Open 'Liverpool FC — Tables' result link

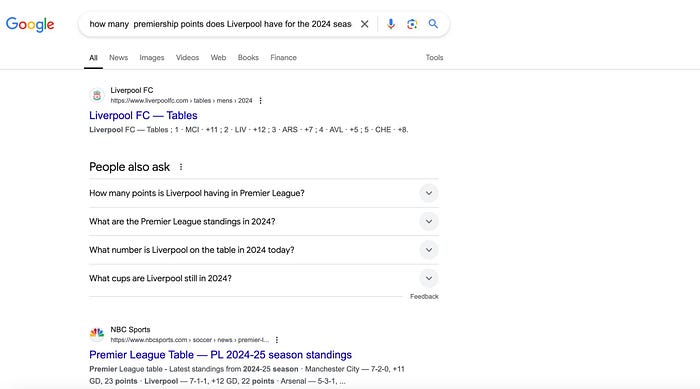pyautogui.click(x=143, y=115)
